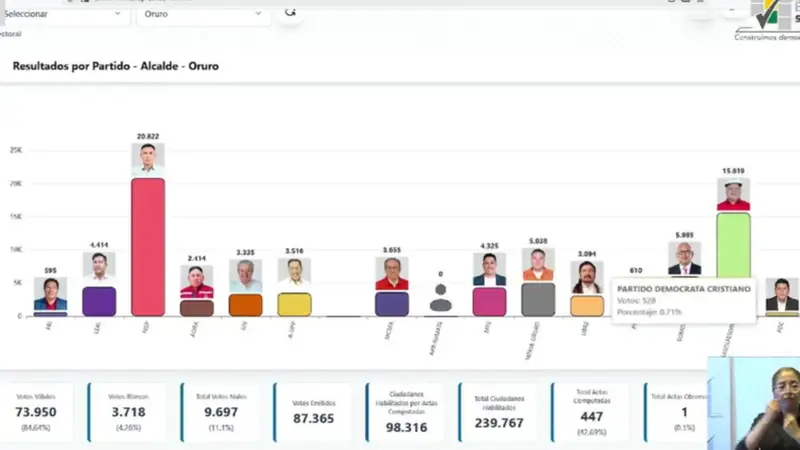Viewport: 800px width, 450px height.
Task: Click the gray silhouette placeholder showing 0 votes
Action: (440, 298)
